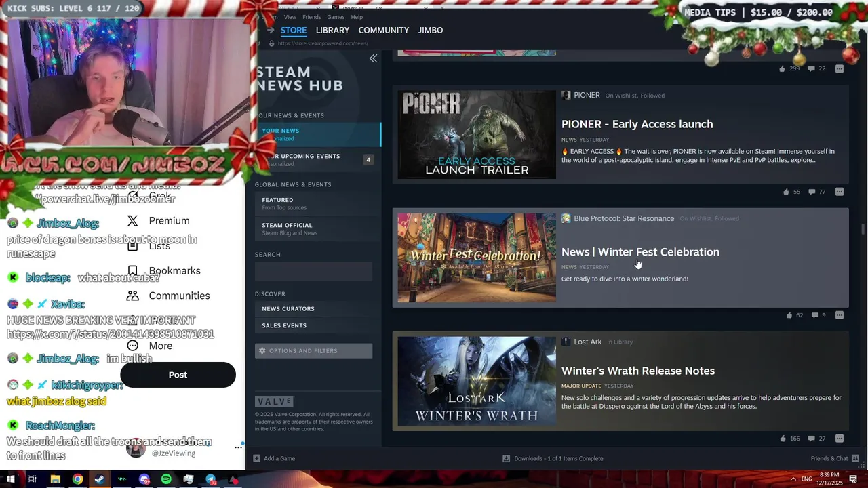The image size is (868, 488).
Task: Switch to the STORE tab
Action: click(294, 30)
